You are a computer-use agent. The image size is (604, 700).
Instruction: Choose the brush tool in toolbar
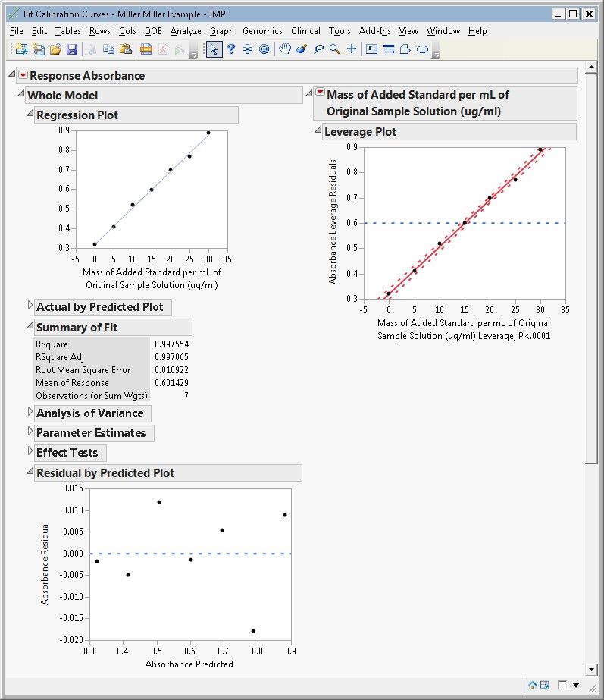pos(302,49)
